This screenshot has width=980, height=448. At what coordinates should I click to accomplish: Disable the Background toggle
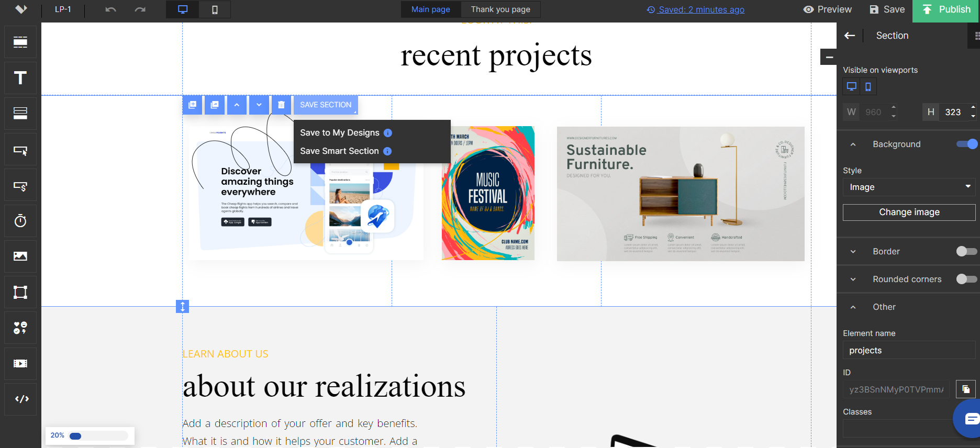[x=967, y=144]
